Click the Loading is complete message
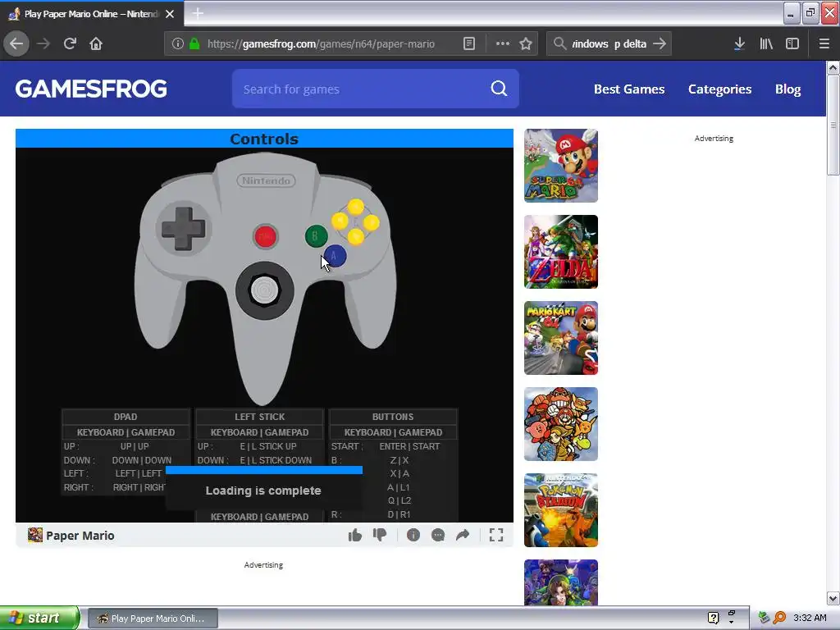Viewport: 840px width, 630px height. click(263, 491)
